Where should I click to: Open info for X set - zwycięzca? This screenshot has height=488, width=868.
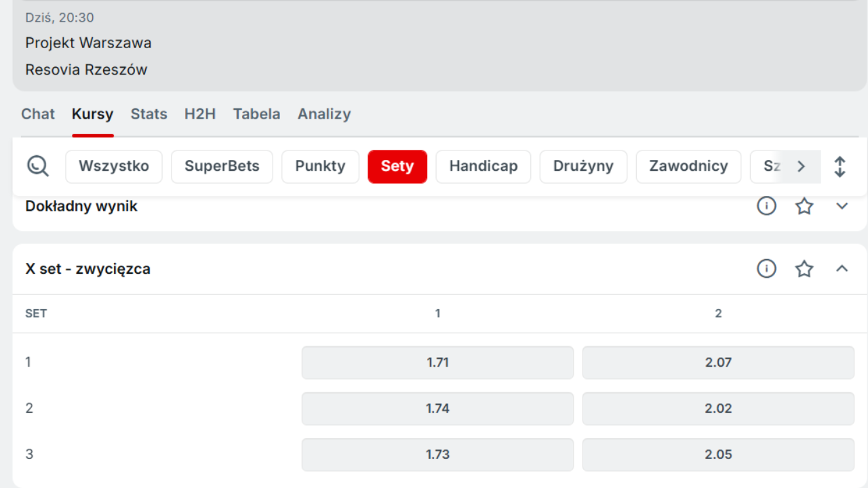(766, 269)
